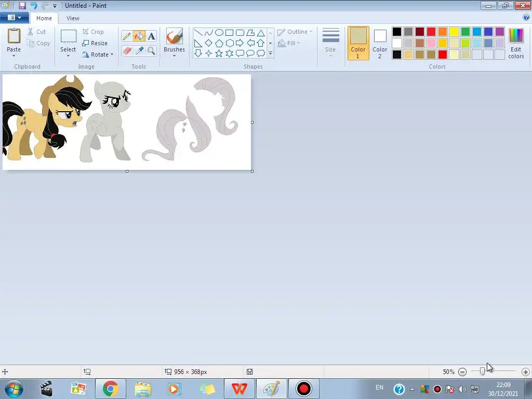Viewport: 532px width, 399px height.
Task: Select the Eraser tool
Action: pyautogui.click(x=127, y=50)
